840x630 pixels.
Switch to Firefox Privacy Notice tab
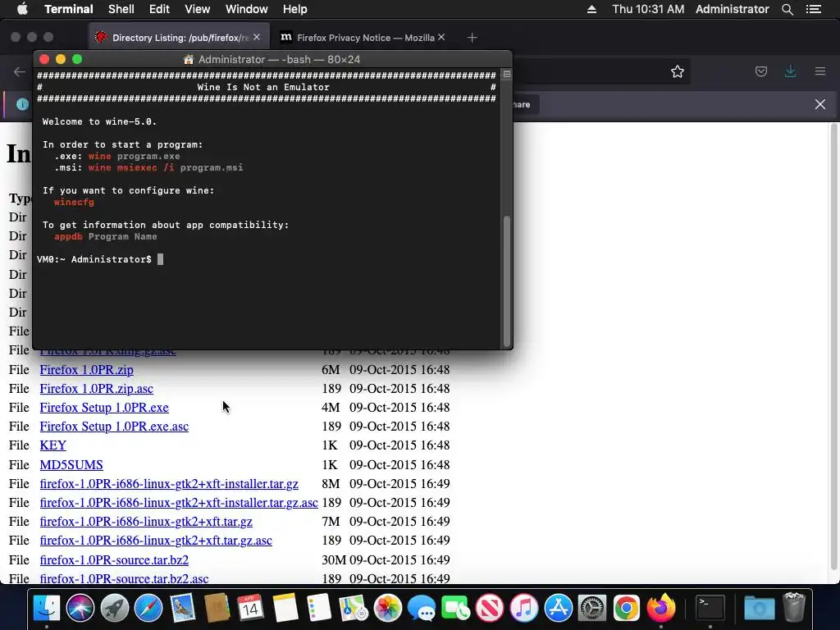pos(365,38)
